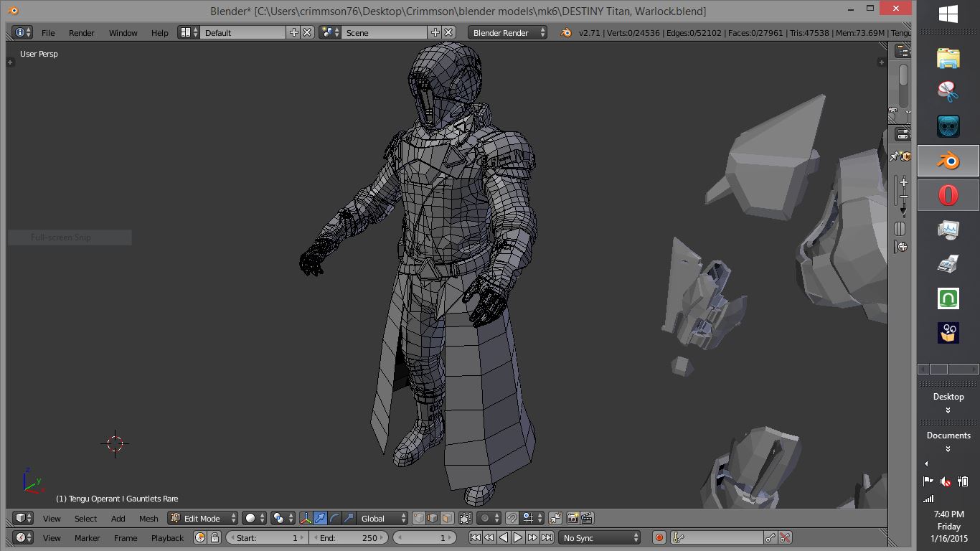The width and height of the screenshot is (980, 551).
Task: Toggle the snap magnet icon
Action: click(512, 518)
